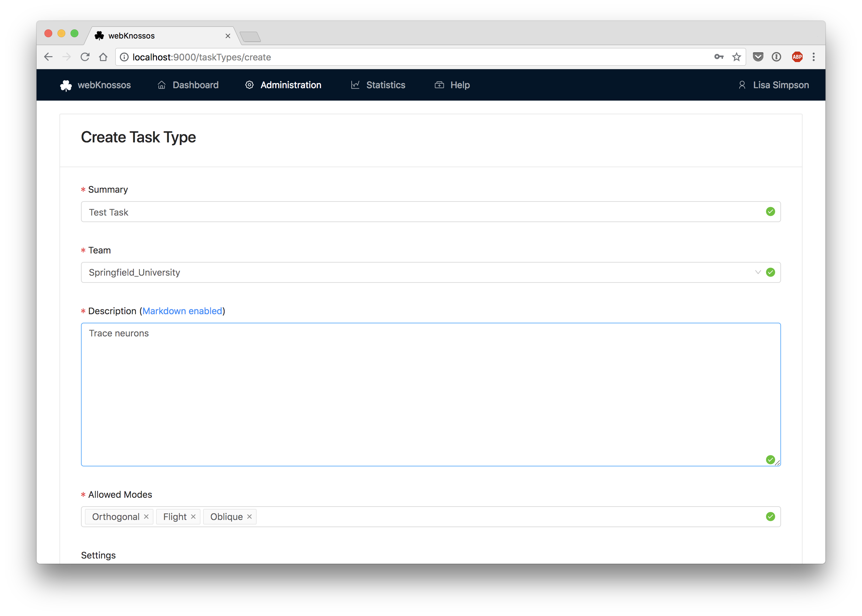Click the site info icon in address bar
Image resolution: width=862 pixels, height=616 pixels.
point(124,57)
